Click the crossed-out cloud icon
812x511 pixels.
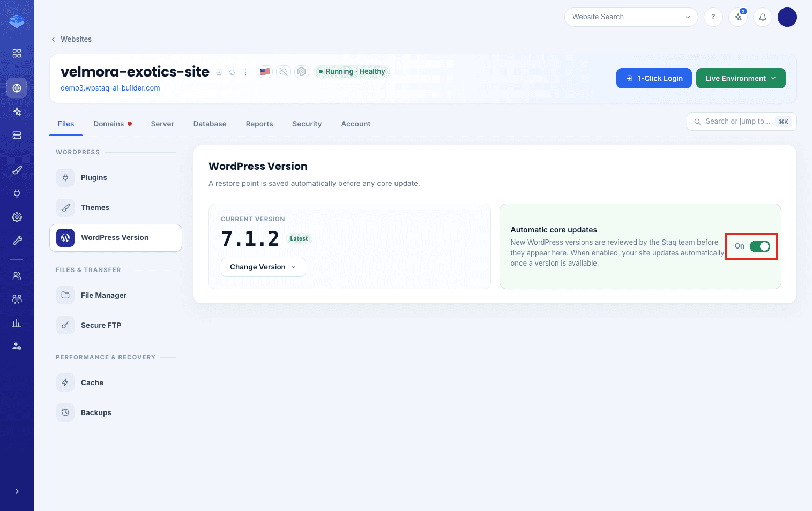point(284,71)
